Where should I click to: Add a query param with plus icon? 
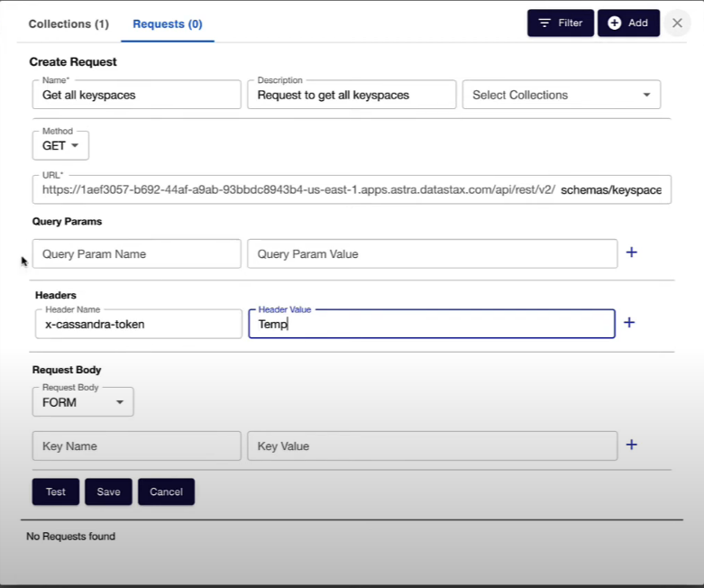[x=631, y=253]
